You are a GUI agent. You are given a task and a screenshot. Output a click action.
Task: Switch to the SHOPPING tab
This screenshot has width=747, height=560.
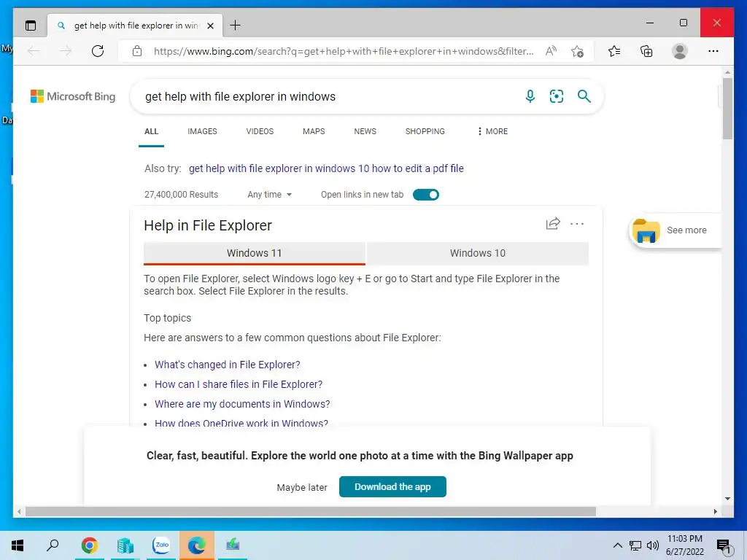pyautogui.click(x=425, y=131)
